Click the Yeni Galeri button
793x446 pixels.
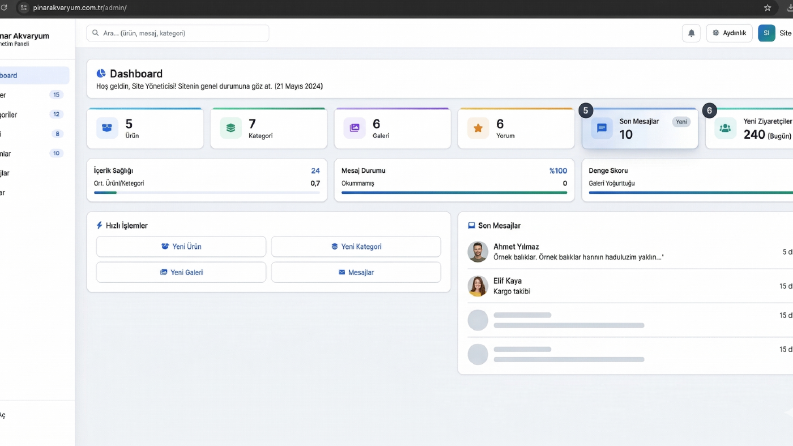click(181, 273)
